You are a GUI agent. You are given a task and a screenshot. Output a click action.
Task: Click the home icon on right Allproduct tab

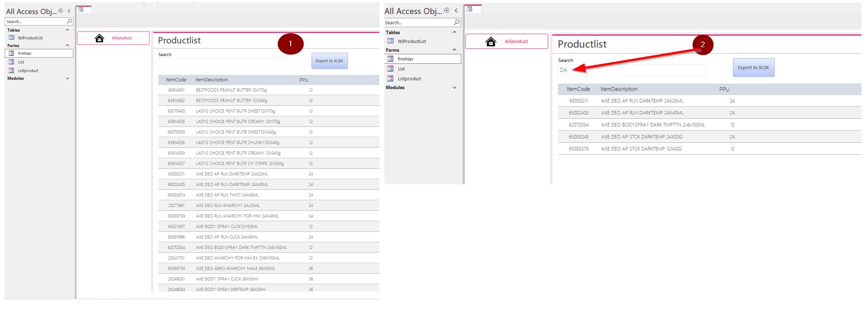coord(491,42)
